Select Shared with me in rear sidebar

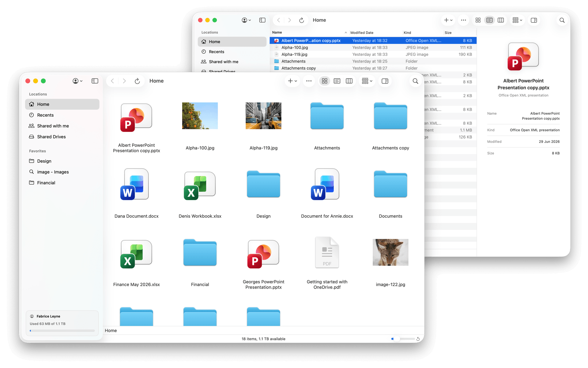[232, 62]
